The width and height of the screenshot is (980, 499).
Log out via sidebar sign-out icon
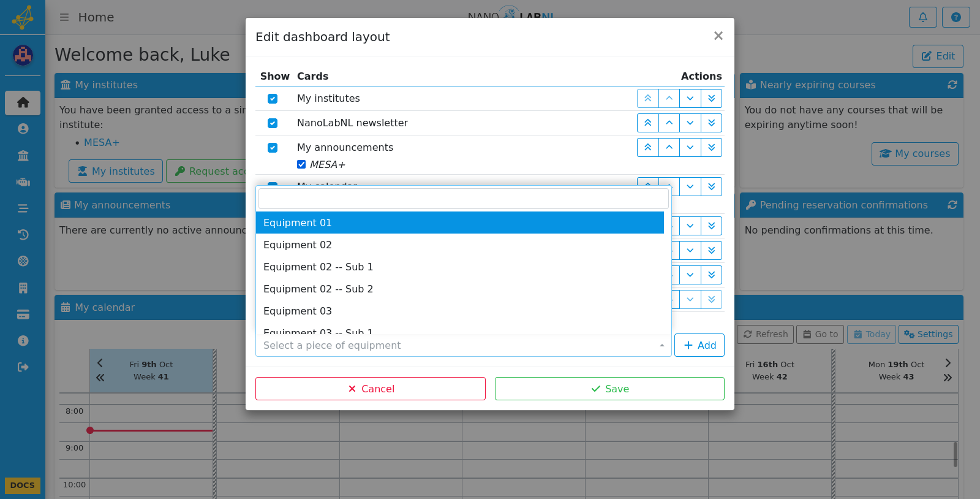pyautogui.click(x=23, y=367)
